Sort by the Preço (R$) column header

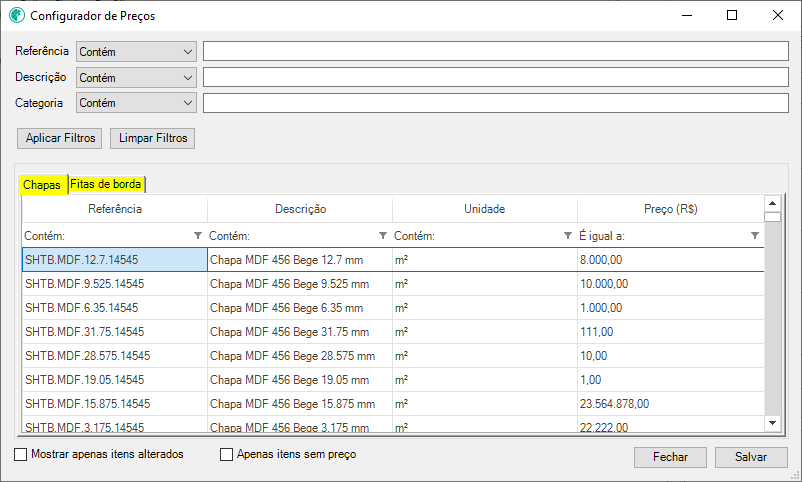point(671,209)
